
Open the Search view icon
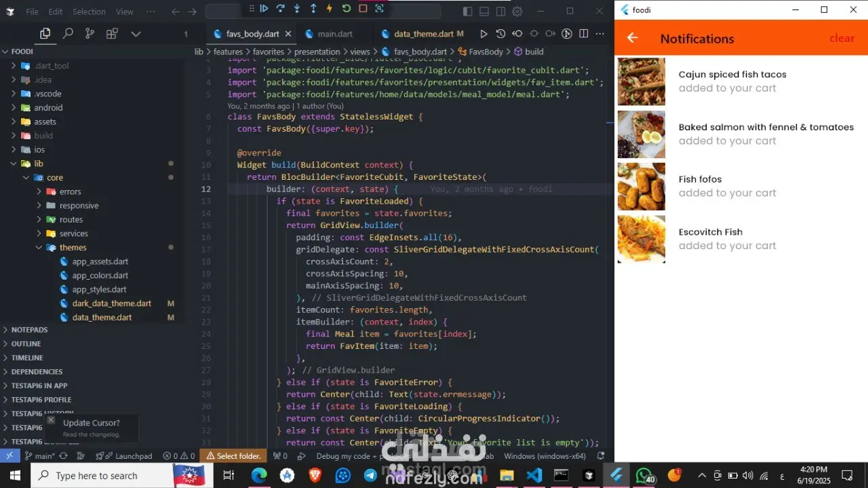click(x=68, y=33)
